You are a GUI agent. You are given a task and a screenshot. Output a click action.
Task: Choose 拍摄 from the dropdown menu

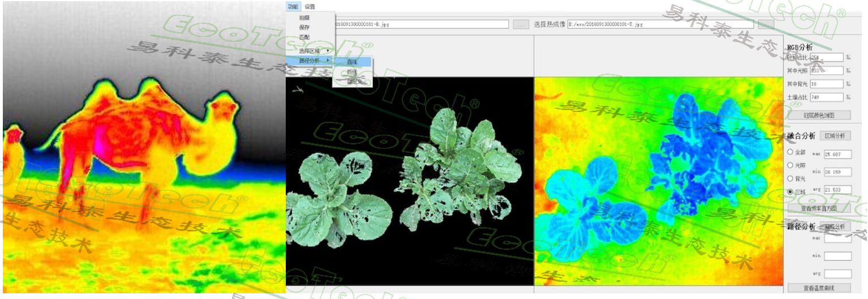[x=304, y=18]
